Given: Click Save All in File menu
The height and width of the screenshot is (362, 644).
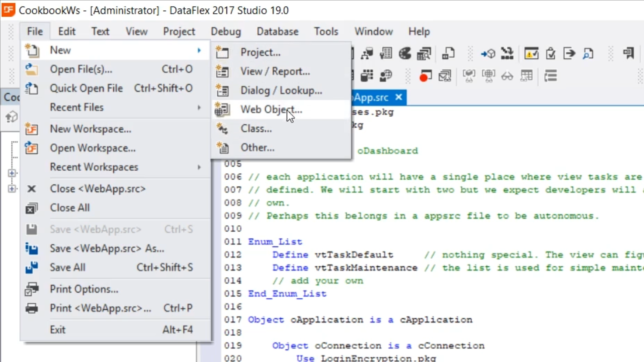Looking at the screenshot, I should (68, 267).
